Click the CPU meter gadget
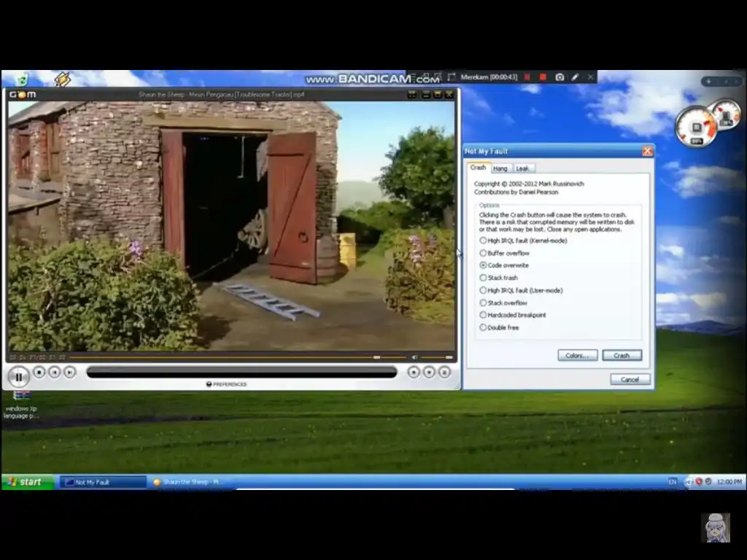Screen dimensions: 747x560 (696, 127)
